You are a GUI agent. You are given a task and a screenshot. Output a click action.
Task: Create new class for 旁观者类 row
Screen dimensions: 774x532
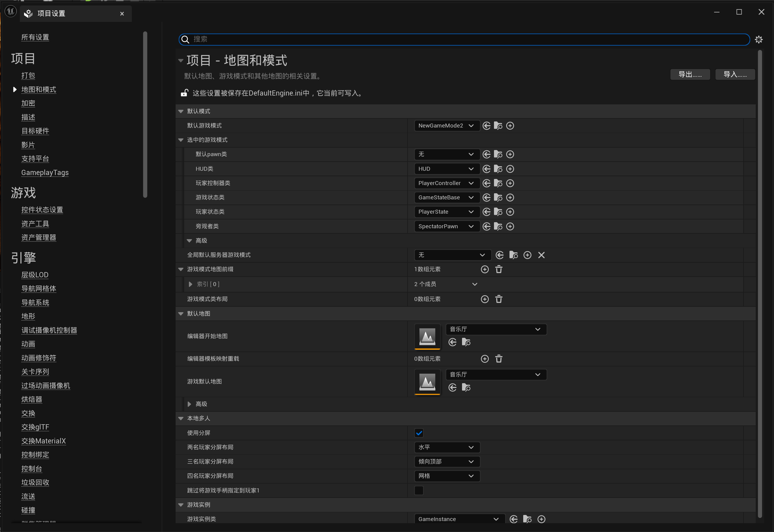pos(510,227)
